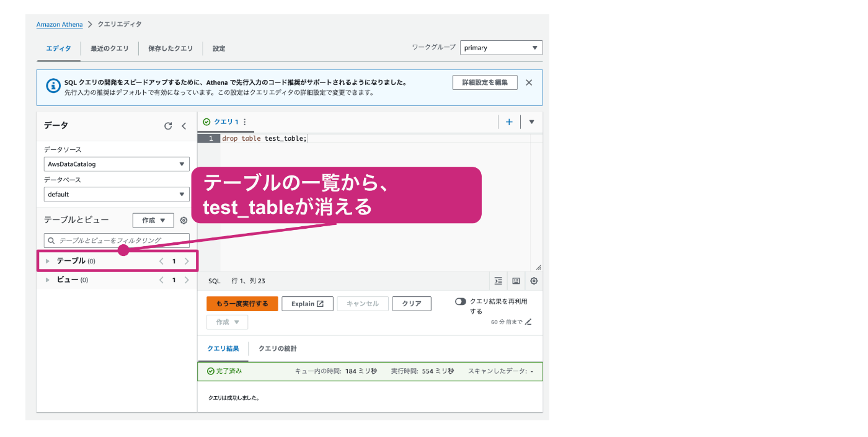Open editor preferences gear icon

point(534,281)
